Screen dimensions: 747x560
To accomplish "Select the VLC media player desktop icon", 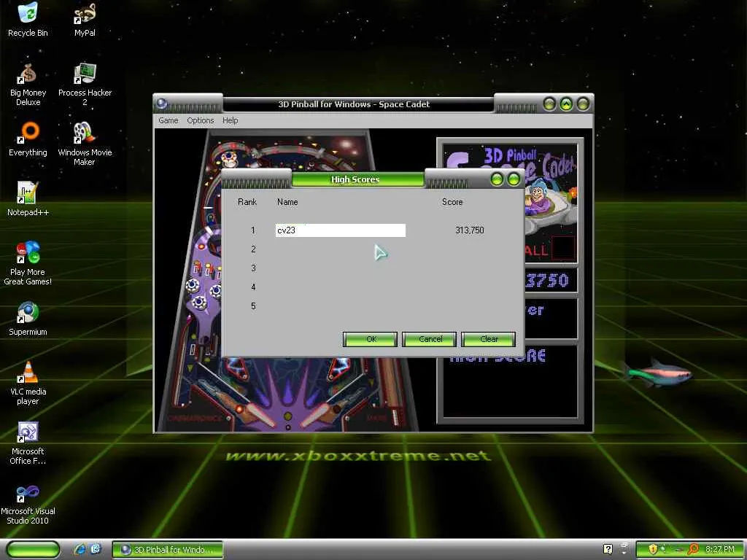I will pyautogui.click(x=28, y=384).
